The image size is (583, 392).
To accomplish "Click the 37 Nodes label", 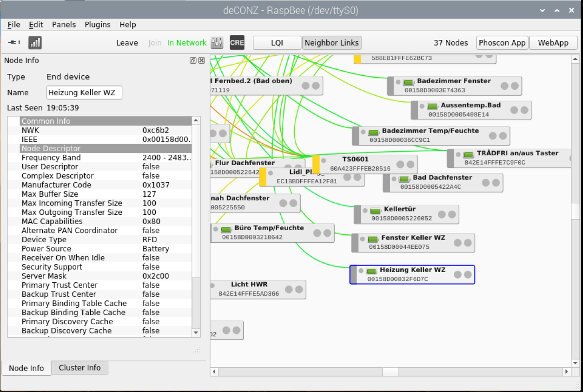I will [x=451, y=43].
